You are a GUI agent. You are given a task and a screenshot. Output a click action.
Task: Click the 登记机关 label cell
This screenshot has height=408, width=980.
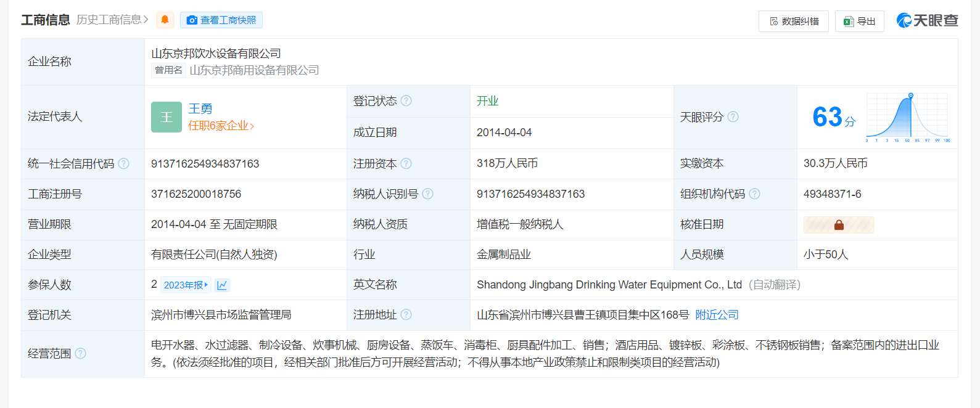click(x=83, y=315)
